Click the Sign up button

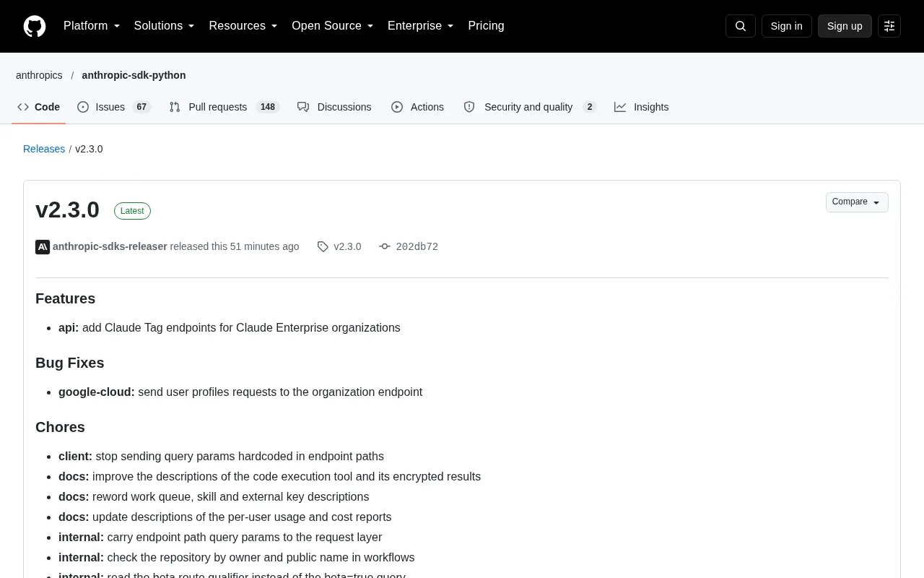845,26
